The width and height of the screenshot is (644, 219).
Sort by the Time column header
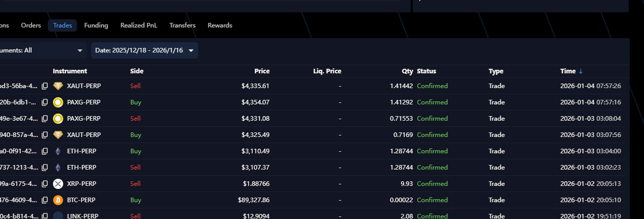coord(568,71)
